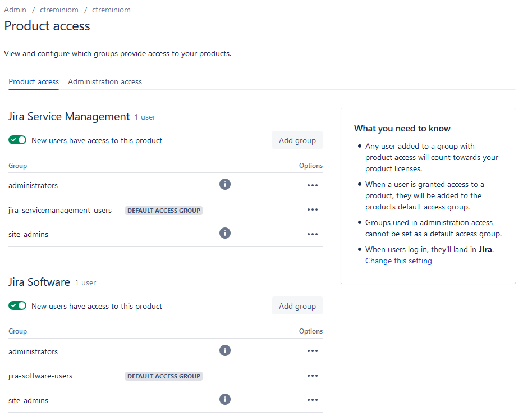Toggle new user access for Jira Software

tap(17, 306)
